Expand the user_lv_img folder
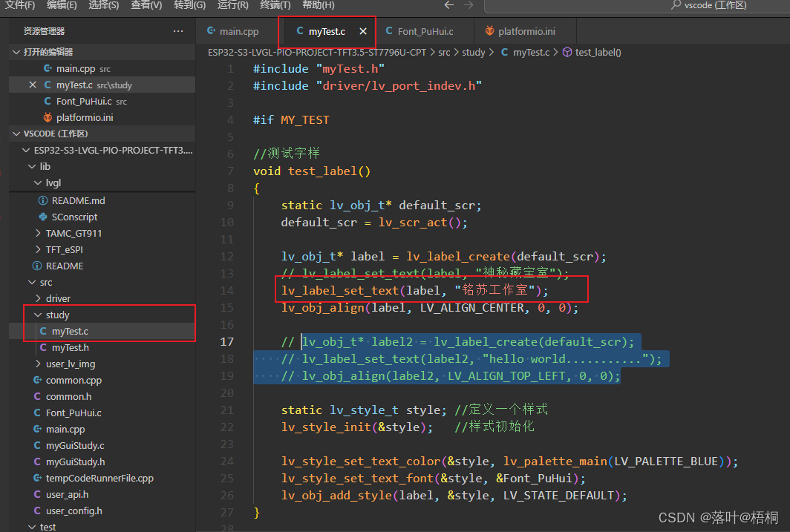Image resolution: width=790 pixels, height=532 pixels. 39,364
